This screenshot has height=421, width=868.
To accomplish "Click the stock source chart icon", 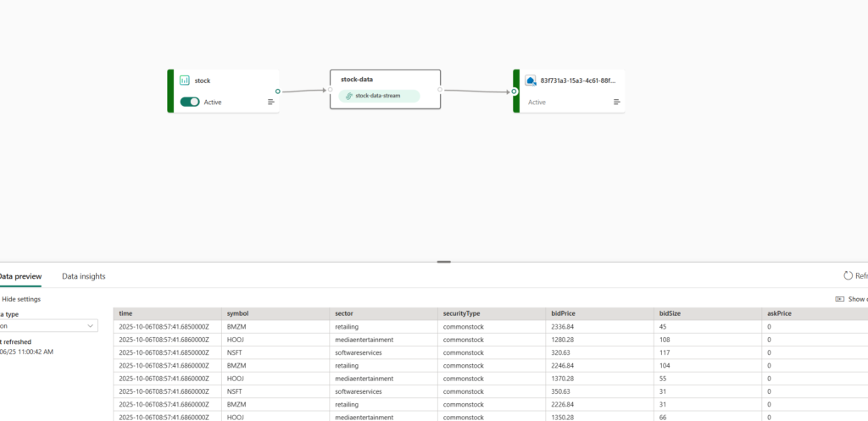I will click(x=185, y=80).
